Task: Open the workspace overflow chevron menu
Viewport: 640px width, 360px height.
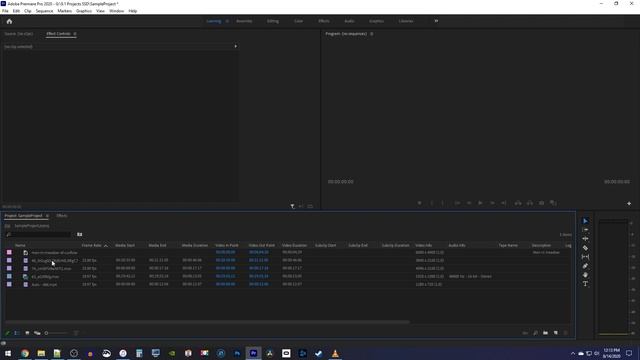Action: [x=436, y=21]
